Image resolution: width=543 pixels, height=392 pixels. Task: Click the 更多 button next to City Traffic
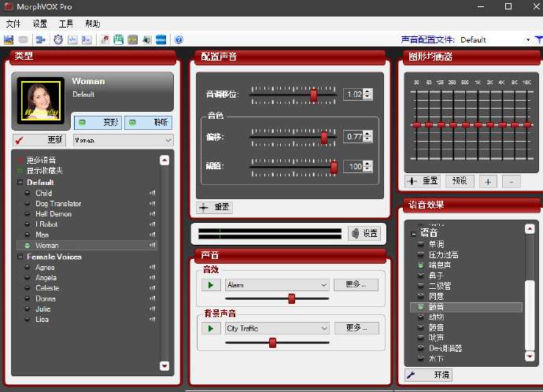click(356, 328)
